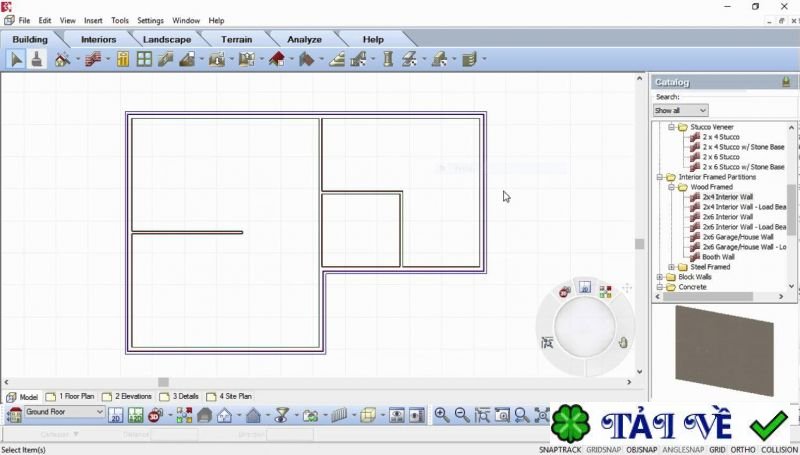Zoom to window area icon

click(x=482, y=415)
